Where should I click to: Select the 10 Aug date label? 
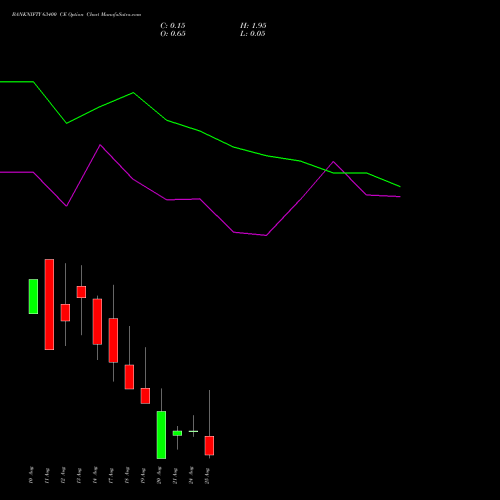[31, 475]
